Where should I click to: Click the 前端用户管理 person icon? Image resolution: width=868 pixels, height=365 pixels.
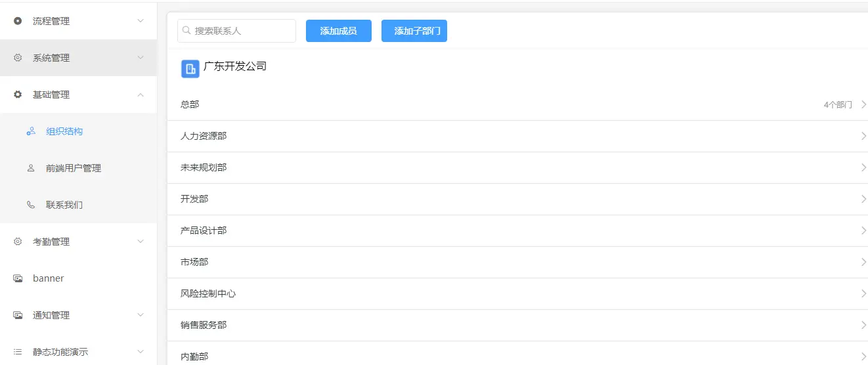31,168
